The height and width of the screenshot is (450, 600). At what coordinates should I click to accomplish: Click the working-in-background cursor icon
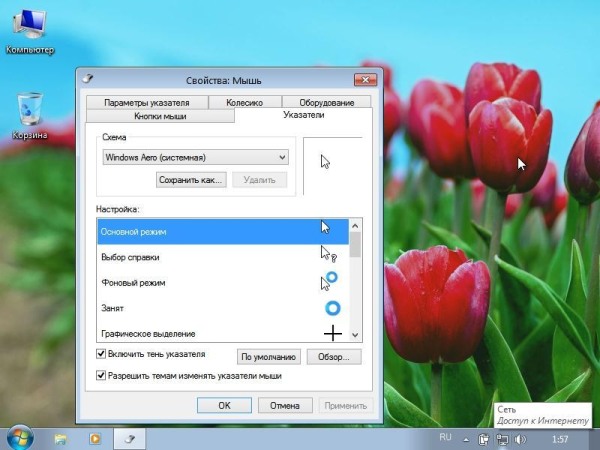[x=329, y=281]
